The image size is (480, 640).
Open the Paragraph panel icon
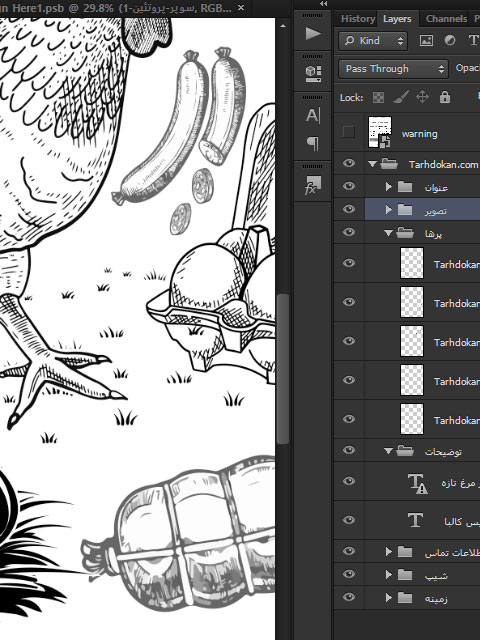click(x=313, y=144)
